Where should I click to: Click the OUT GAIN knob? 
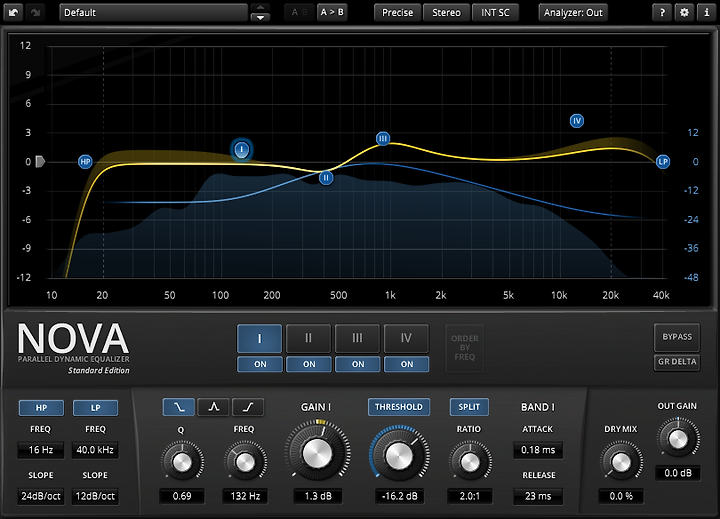(x=678, y=439)
